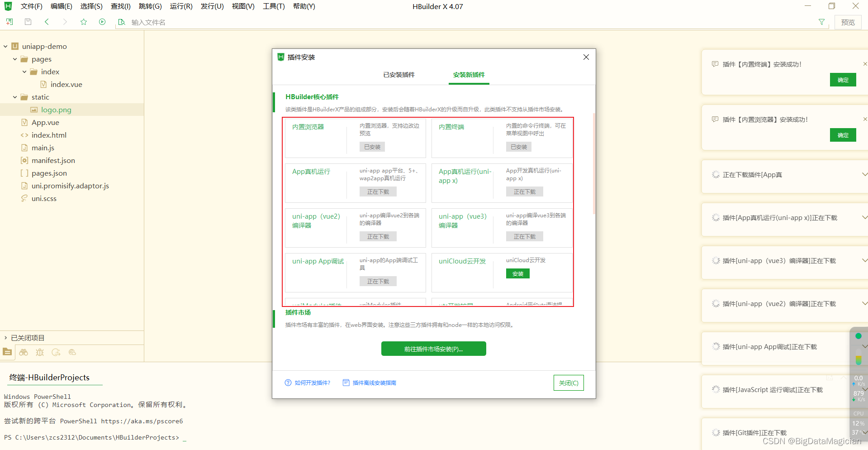Click the run play icon in toolbar
Image resolution: width=868 pixels, height=450 pixels.
(x=102, y=22)
